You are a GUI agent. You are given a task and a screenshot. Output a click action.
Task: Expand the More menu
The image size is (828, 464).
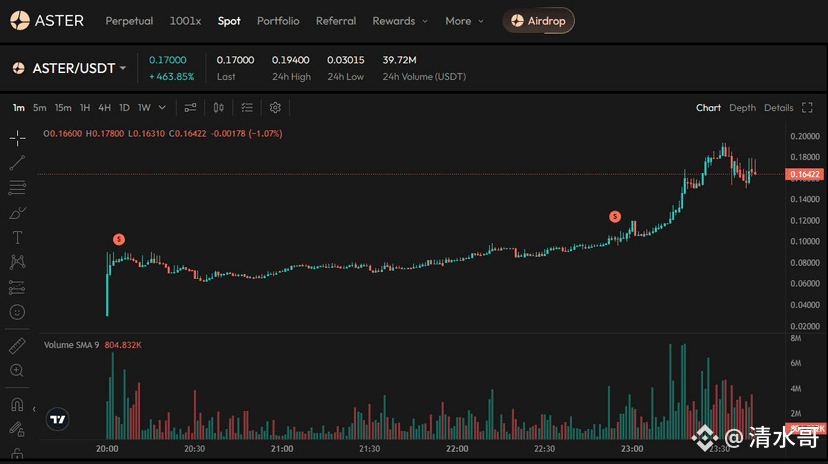click(x=464, y=21)
